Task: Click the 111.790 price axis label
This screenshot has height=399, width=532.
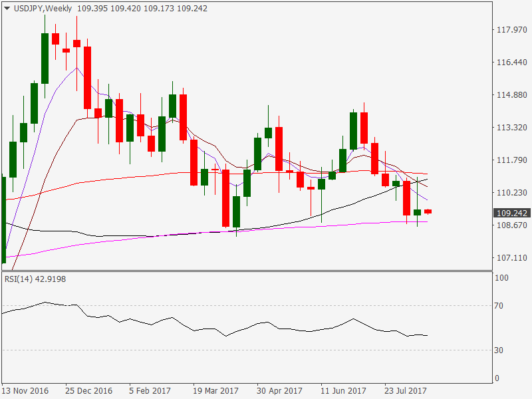Action: point(511,160)
